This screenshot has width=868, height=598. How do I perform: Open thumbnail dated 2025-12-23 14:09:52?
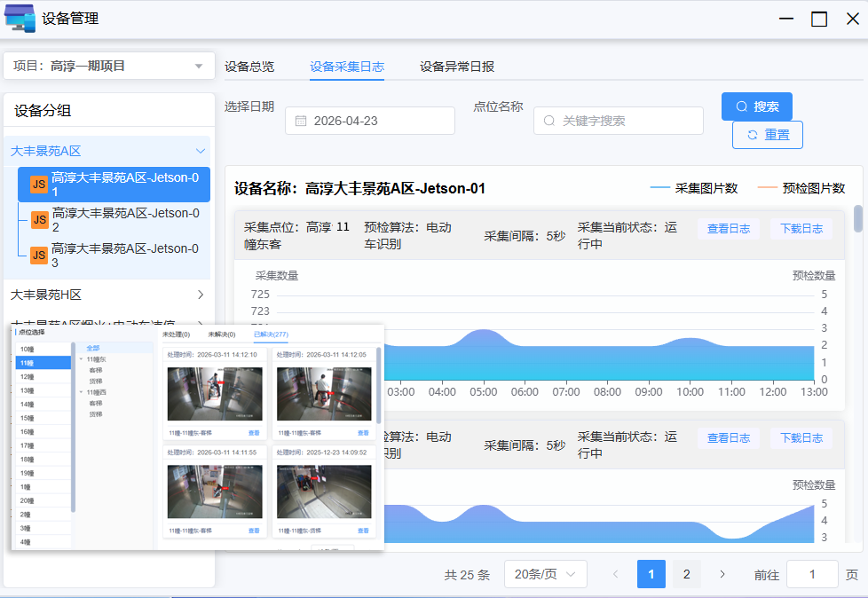[x=325, y=492]
